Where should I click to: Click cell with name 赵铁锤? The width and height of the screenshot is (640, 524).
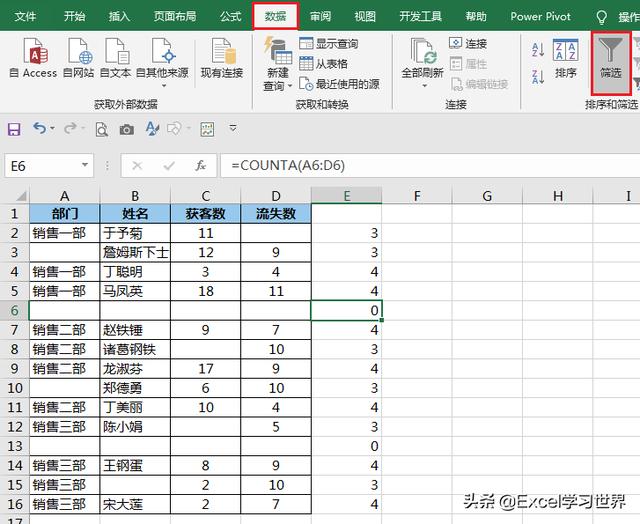click(x=135, y=330)
